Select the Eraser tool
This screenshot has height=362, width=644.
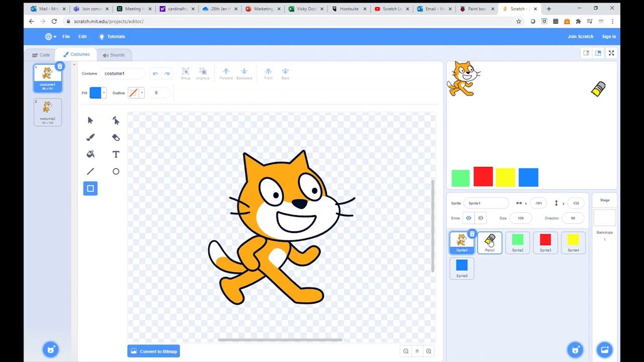(x=116, y=137)
